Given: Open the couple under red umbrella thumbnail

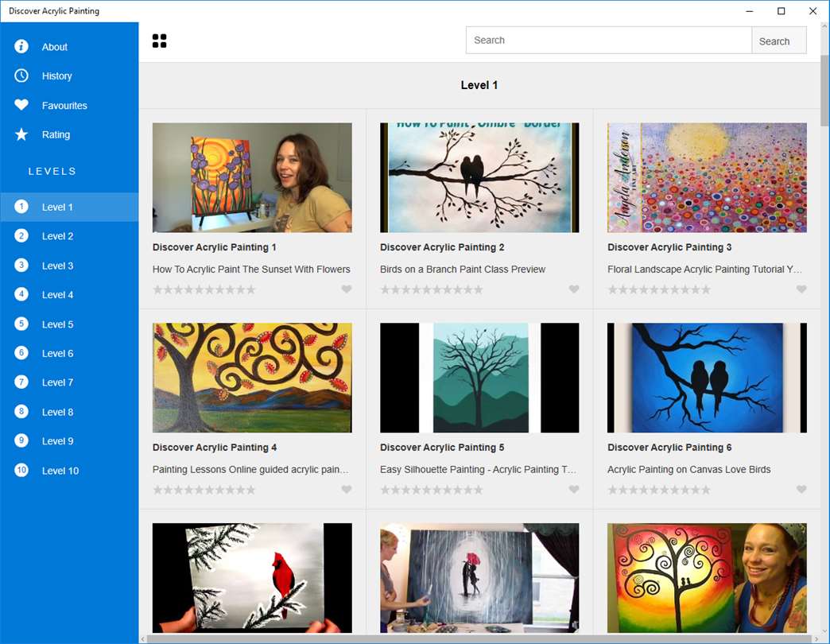Looking at the screenshot, I should (x=479, y=578).
